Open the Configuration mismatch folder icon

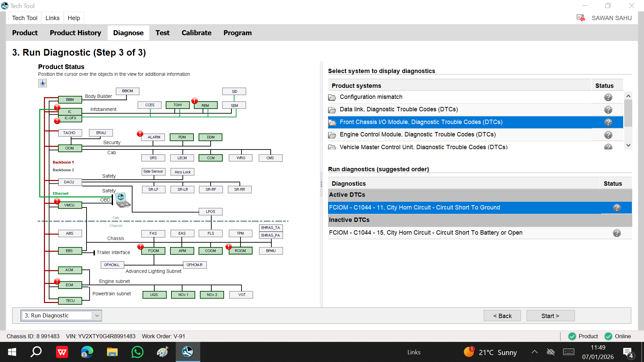tap(332, 97)
